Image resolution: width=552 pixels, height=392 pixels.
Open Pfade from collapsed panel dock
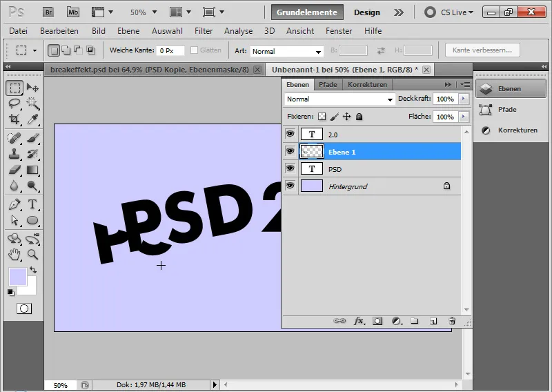tap(511, 110)
